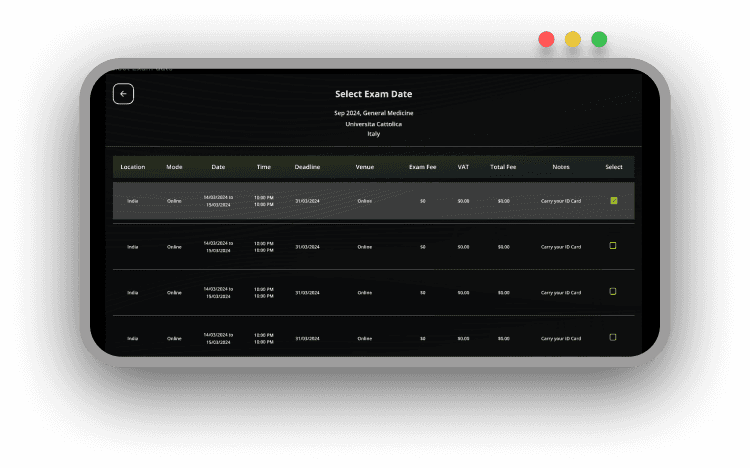Click the VAT column header
This screenshot has width=750, height=468.
click(x=463, y=167)
